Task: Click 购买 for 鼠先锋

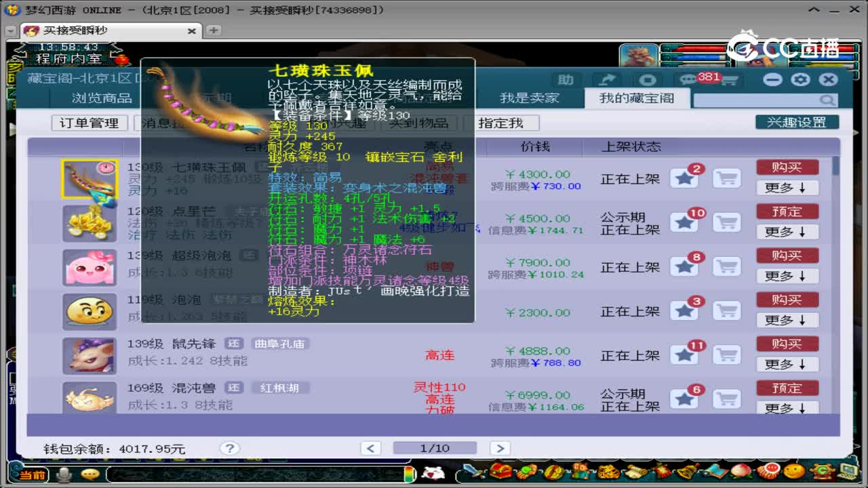Action: click(787, 344)
